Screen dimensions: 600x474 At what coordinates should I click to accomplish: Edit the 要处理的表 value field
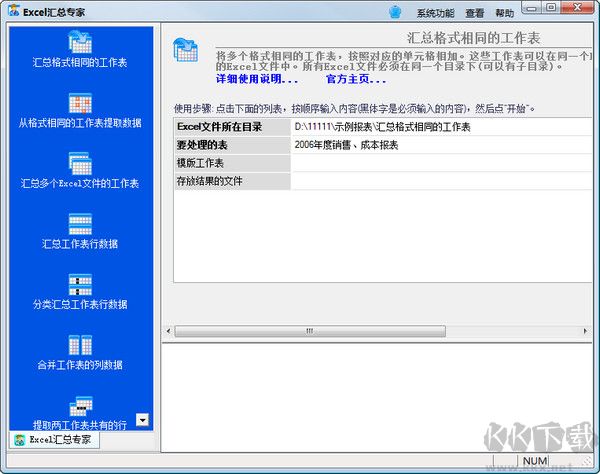click(x=441, y=145)
